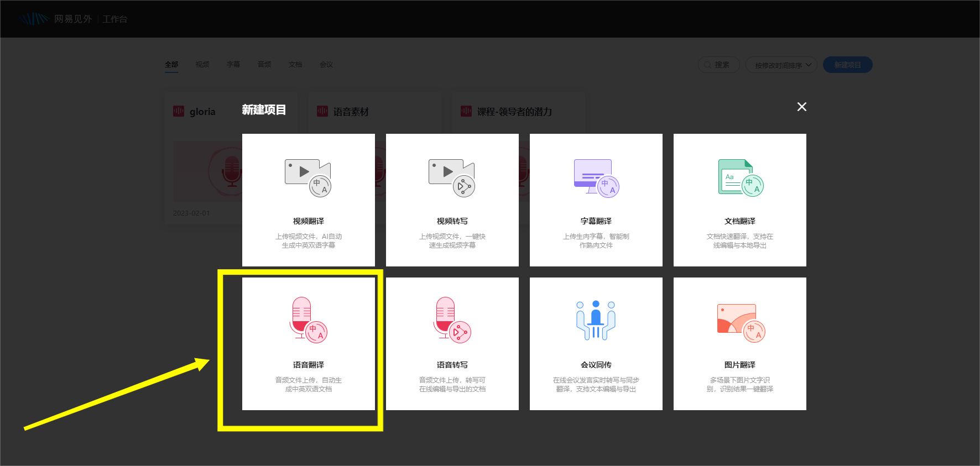Open the gloria project thumbnail
The image size is (980, 466).
coord(207,171)
